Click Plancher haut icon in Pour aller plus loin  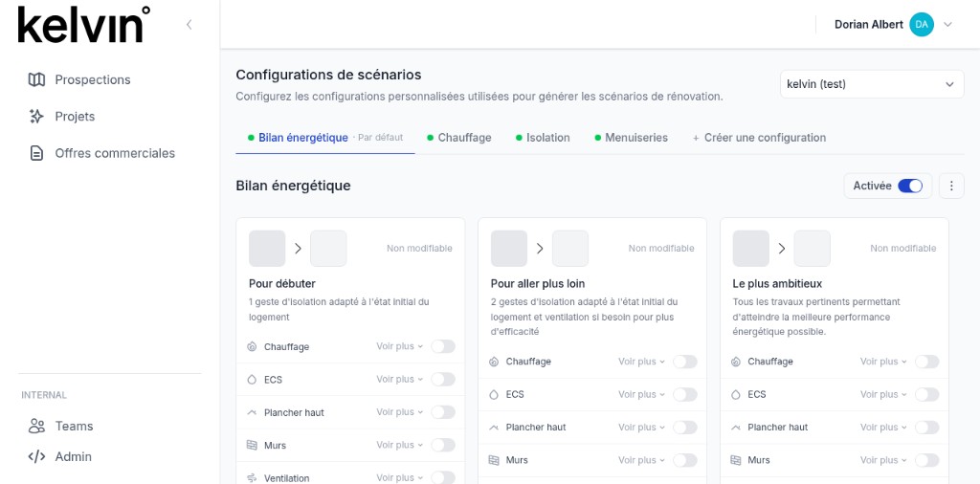pos(494,428)
